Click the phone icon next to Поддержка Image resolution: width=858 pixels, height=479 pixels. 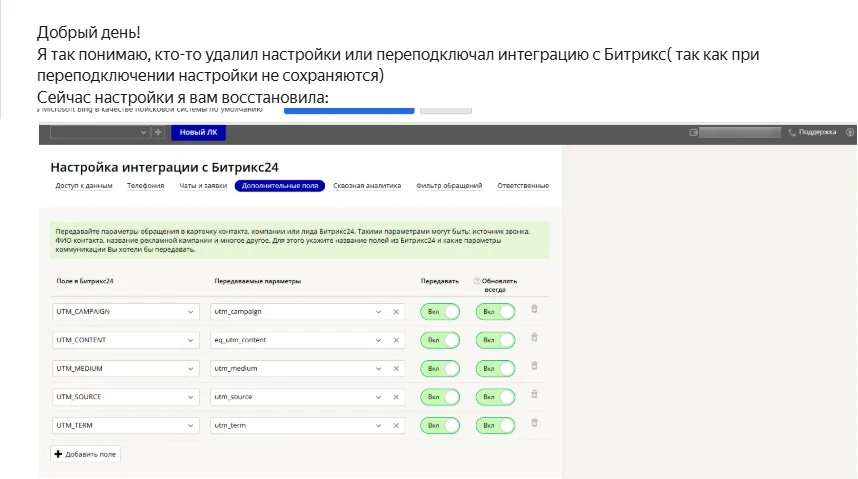(792, 132)
